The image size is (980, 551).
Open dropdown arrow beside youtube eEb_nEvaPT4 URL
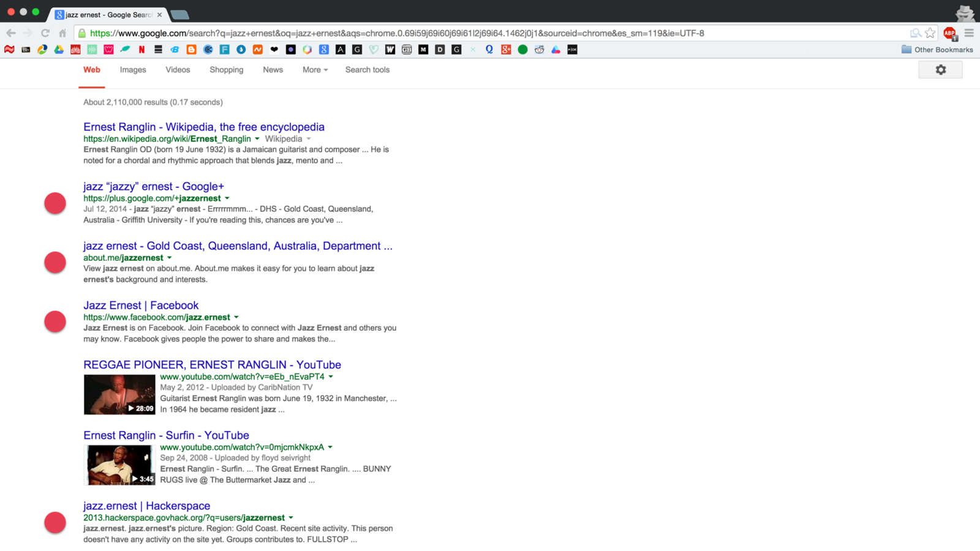(331, 377)
